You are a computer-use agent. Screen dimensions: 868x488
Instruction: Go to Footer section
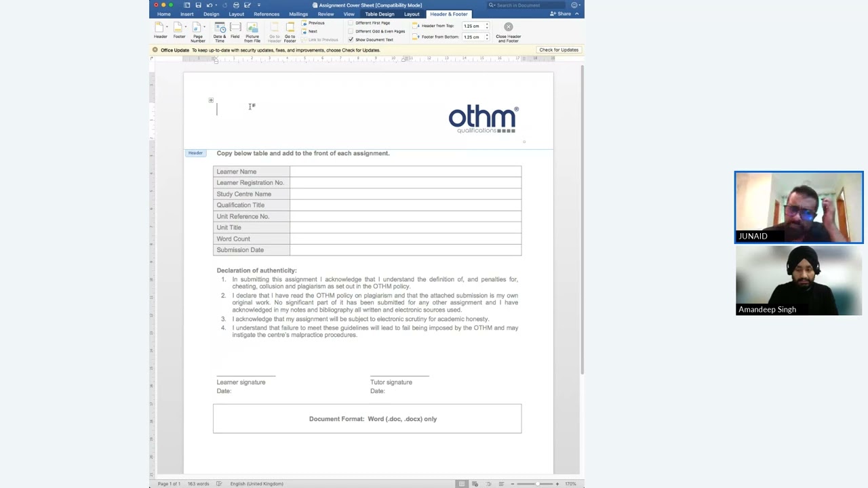click(290, 32)
